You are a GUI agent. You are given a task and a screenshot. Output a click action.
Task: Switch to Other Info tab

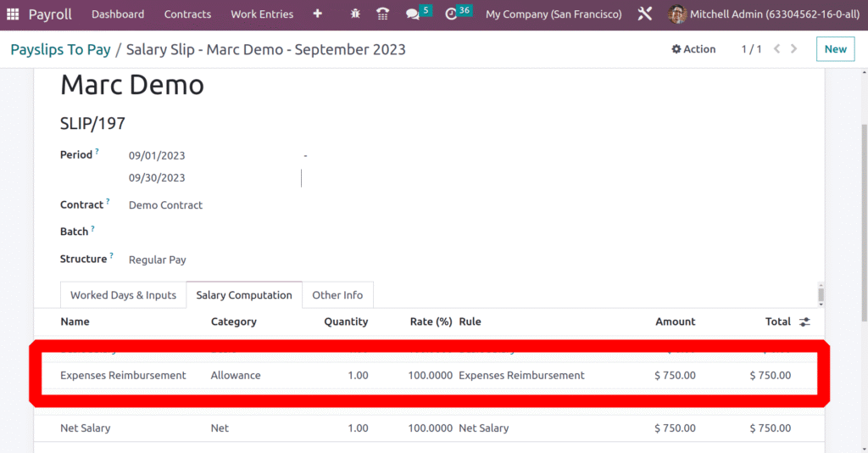pos(337,295)
